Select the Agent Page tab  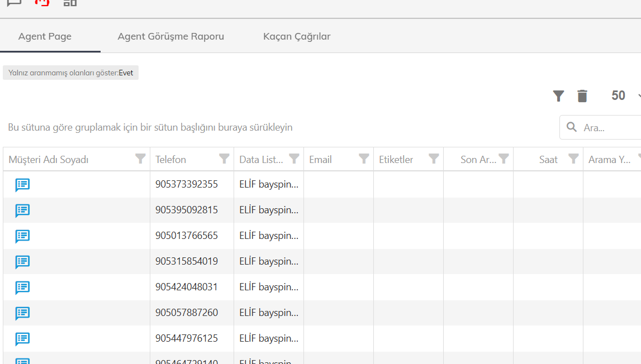tap(45, 36)
